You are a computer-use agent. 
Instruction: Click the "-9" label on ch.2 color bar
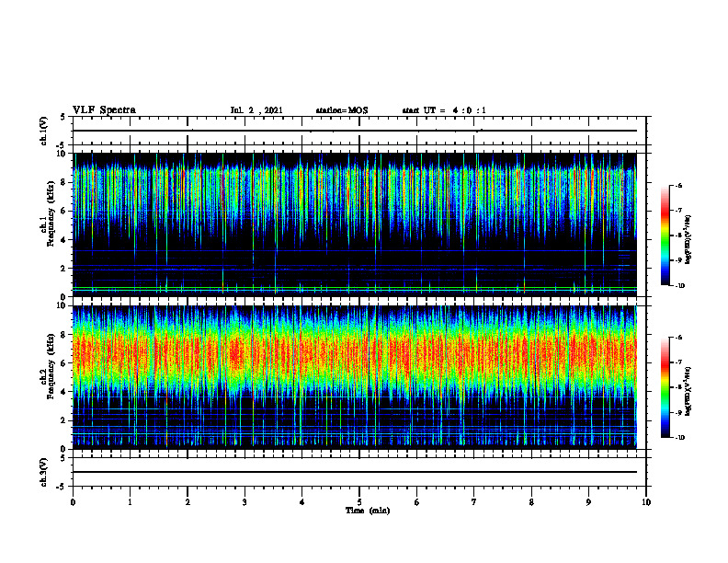678,412
